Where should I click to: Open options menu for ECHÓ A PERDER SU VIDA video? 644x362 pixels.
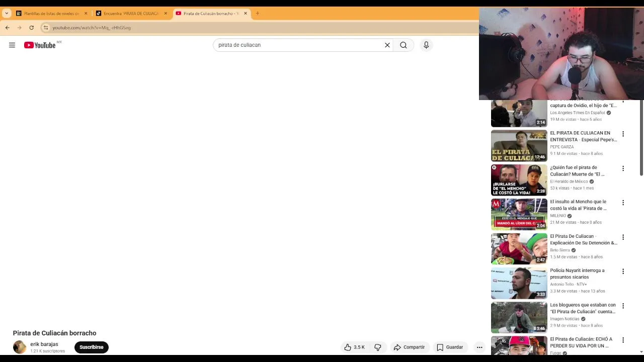(623, 340)
